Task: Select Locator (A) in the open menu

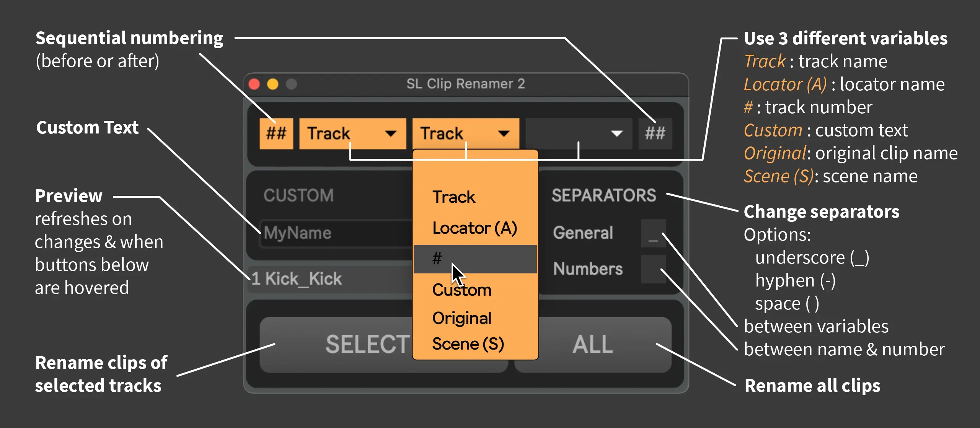Action: [x=475, y=228]
